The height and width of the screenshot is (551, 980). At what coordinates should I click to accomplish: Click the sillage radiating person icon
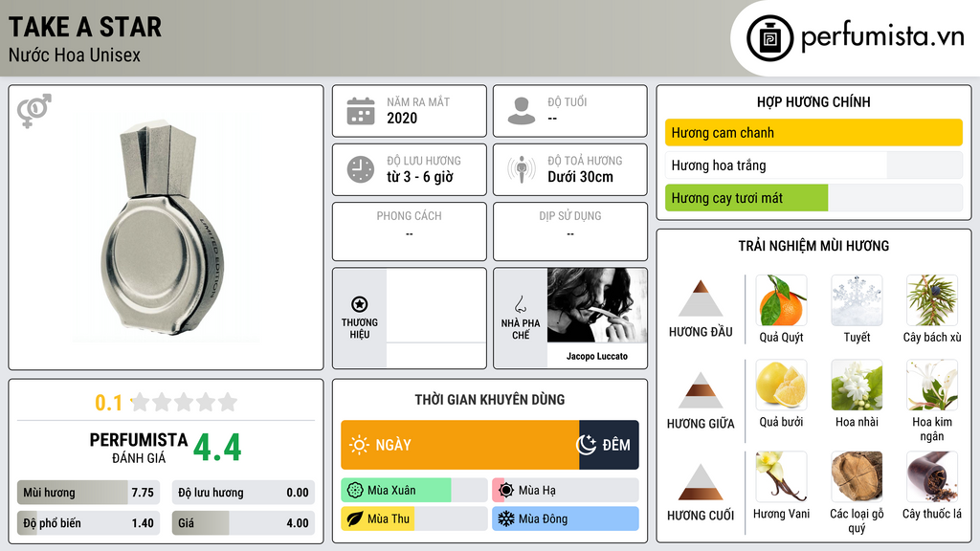click(522, 169)
